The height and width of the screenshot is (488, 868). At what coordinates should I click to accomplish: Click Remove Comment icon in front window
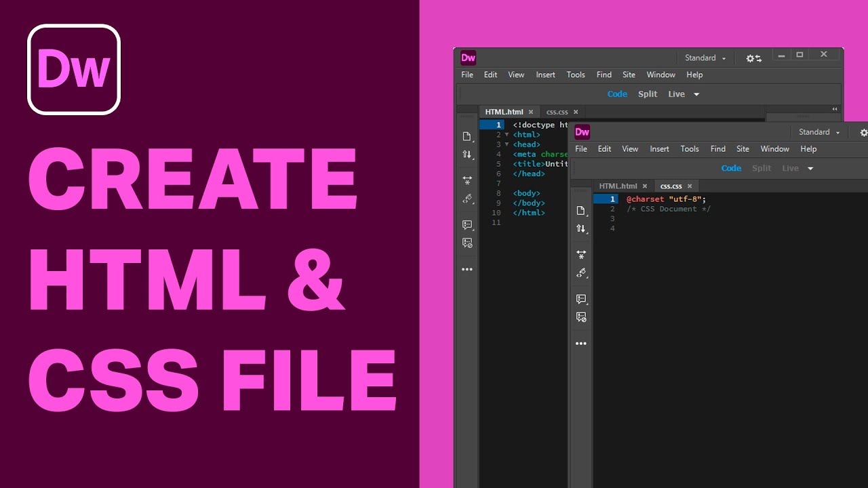click(580, 317)
